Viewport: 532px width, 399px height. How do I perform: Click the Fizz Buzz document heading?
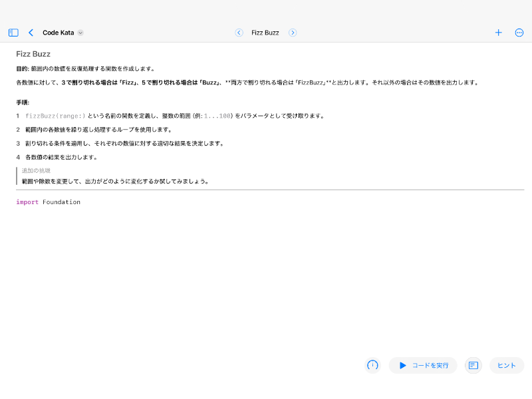tap(33, 54)
